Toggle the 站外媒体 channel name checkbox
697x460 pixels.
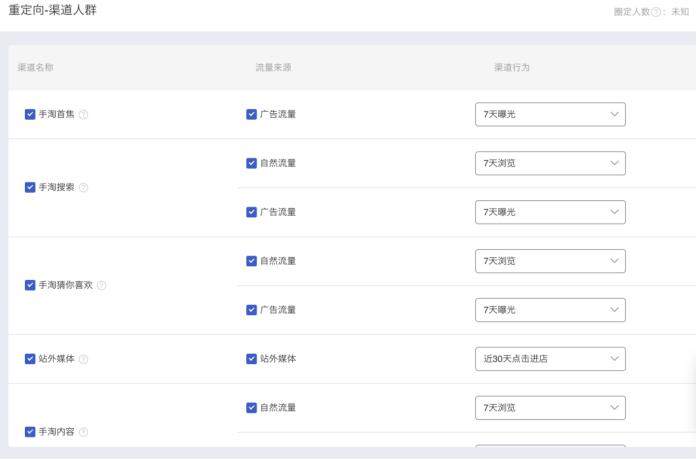[30, 359]
